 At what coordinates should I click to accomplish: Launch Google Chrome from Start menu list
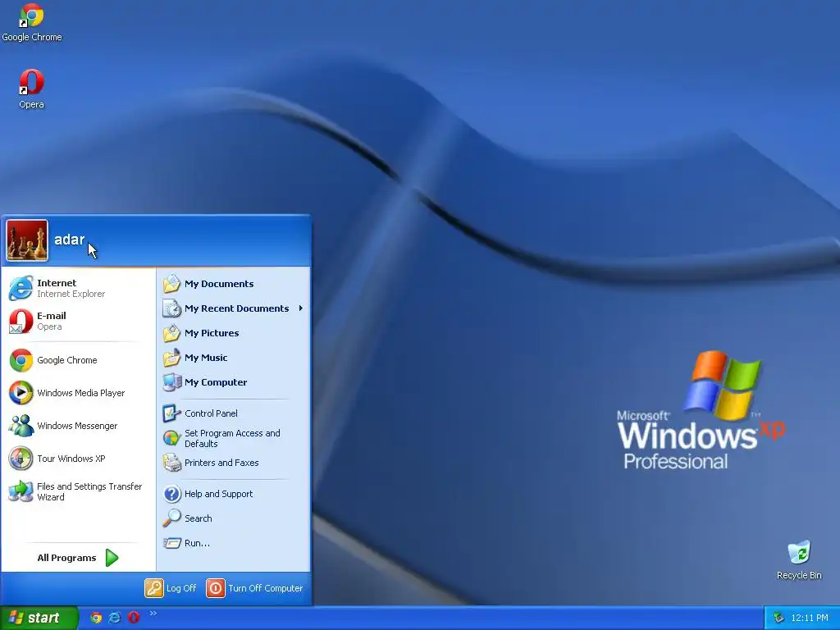coord(21,360)
